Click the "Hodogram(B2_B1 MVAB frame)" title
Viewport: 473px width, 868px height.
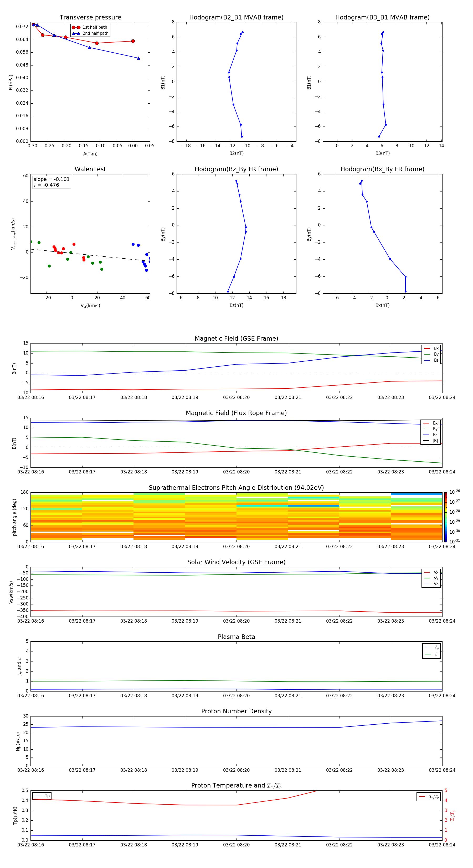click(x=236, y=18)
